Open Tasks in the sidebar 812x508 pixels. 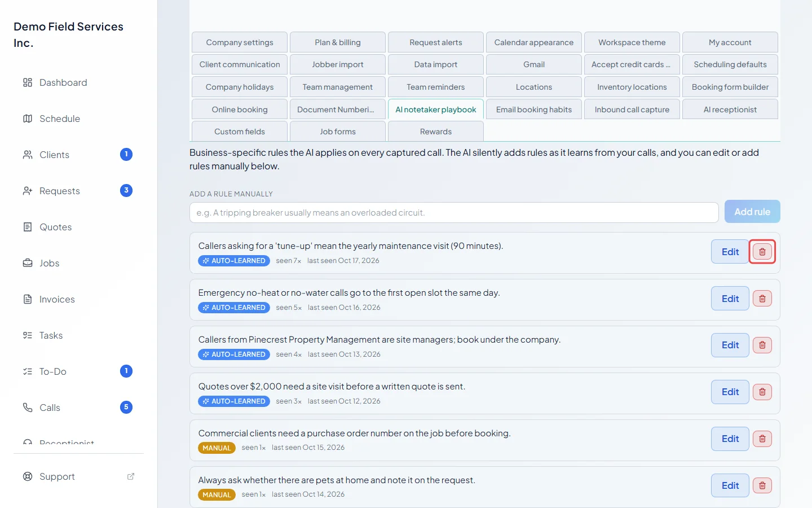[78, 335]
